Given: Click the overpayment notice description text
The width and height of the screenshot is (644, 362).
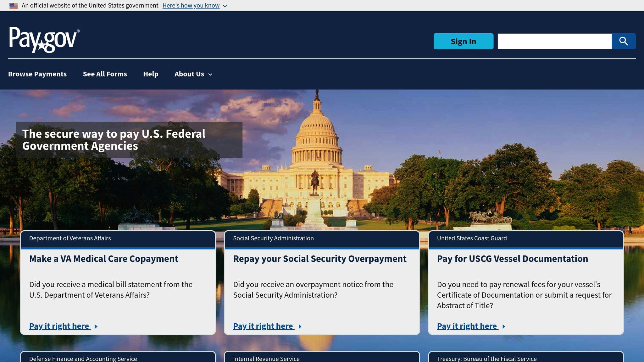Looking at the screenshot, I should pyautogui.click(x=313, y=290).
